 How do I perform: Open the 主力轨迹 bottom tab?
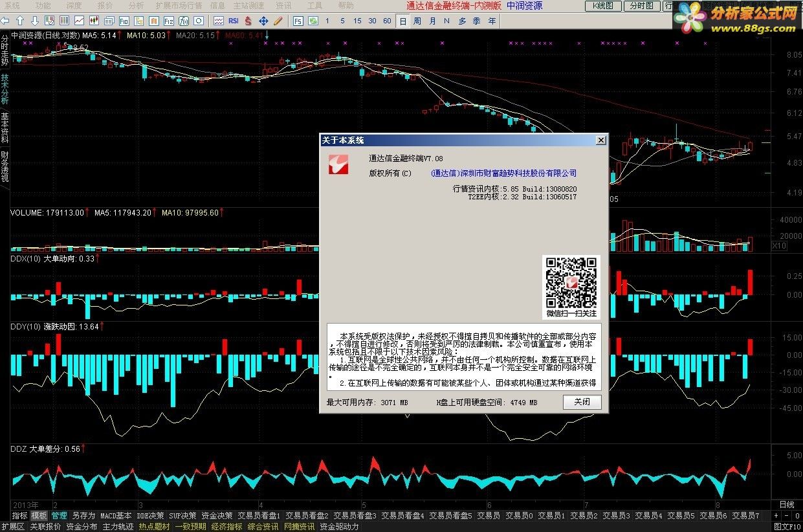coord(118,527)
